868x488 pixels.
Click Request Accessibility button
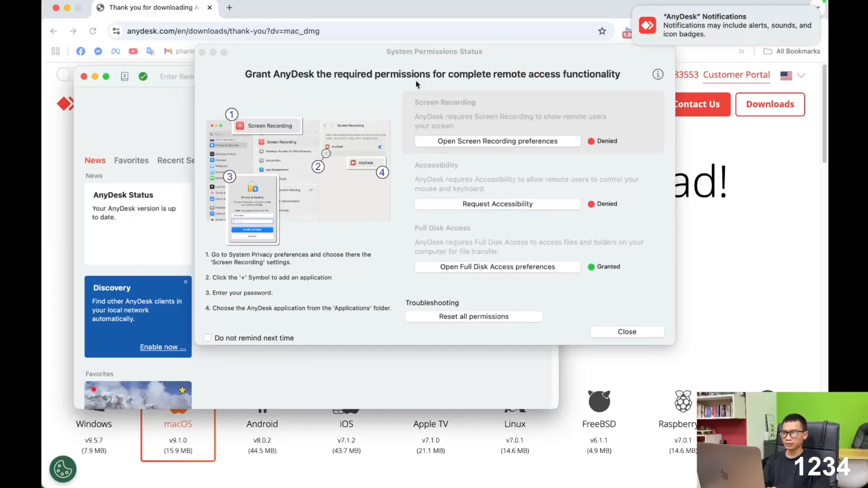pos(497,204)
